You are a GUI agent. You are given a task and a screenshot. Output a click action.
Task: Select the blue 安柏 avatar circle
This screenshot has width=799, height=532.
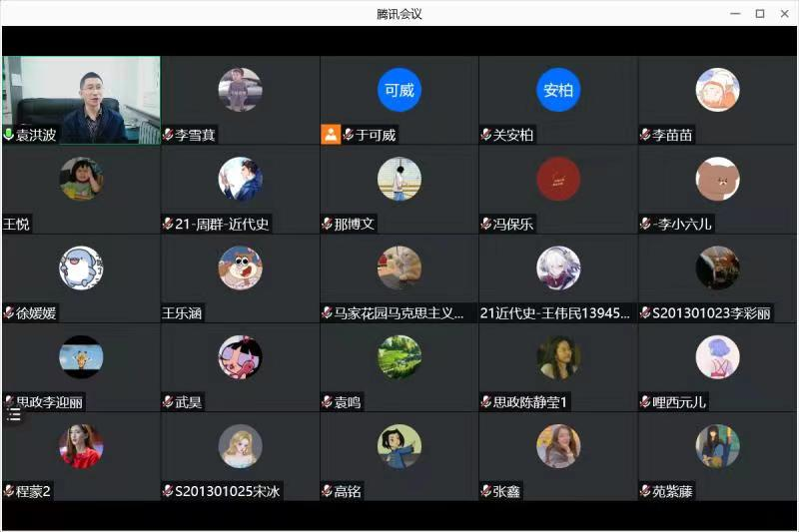(558, 90)
